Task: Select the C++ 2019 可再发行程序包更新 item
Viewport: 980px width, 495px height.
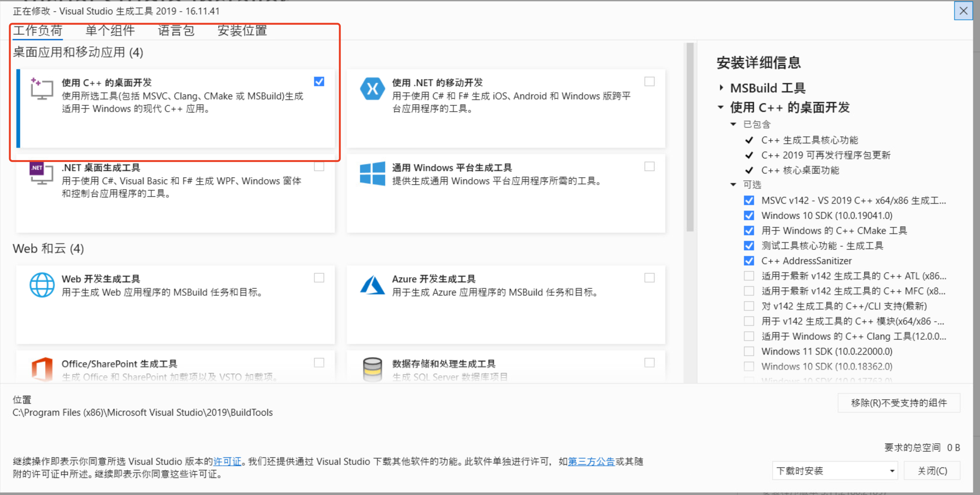Action: 825,155
